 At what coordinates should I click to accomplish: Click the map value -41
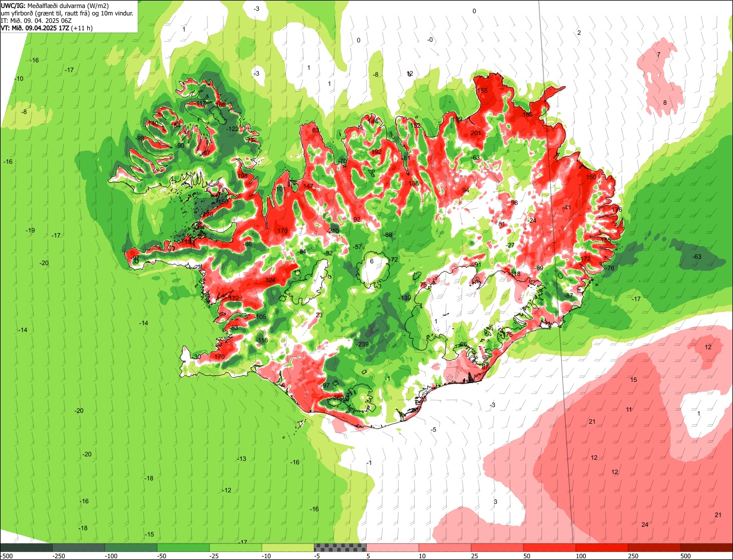tap(567, 207)
